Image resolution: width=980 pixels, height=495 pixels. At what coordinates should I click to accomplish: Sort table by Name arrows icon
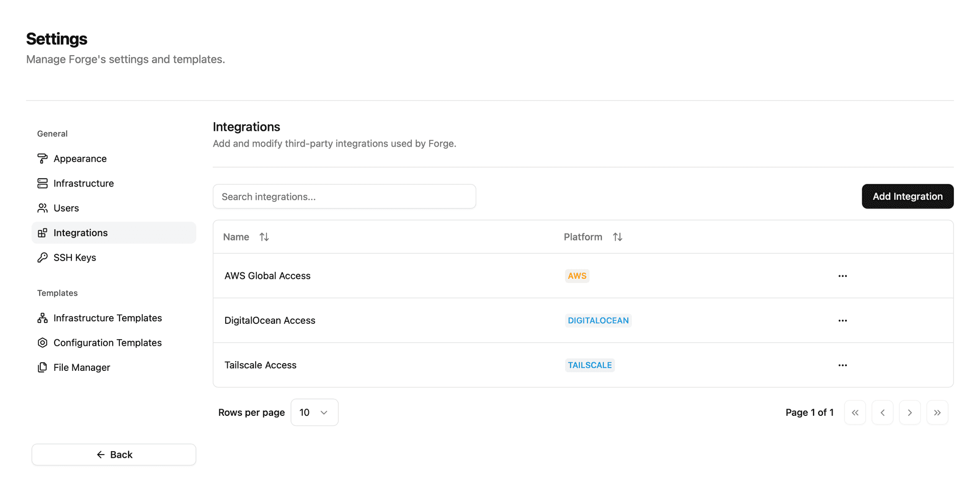264,237
